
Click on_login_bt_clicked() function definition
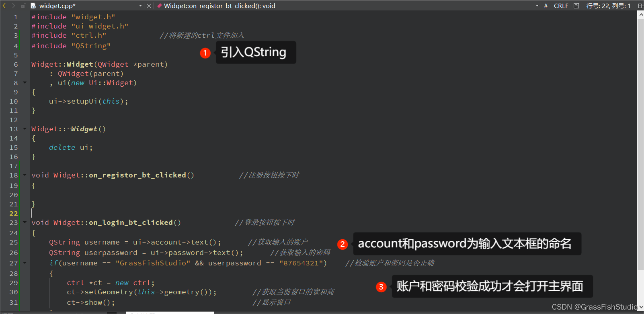(x=106, y=222)
